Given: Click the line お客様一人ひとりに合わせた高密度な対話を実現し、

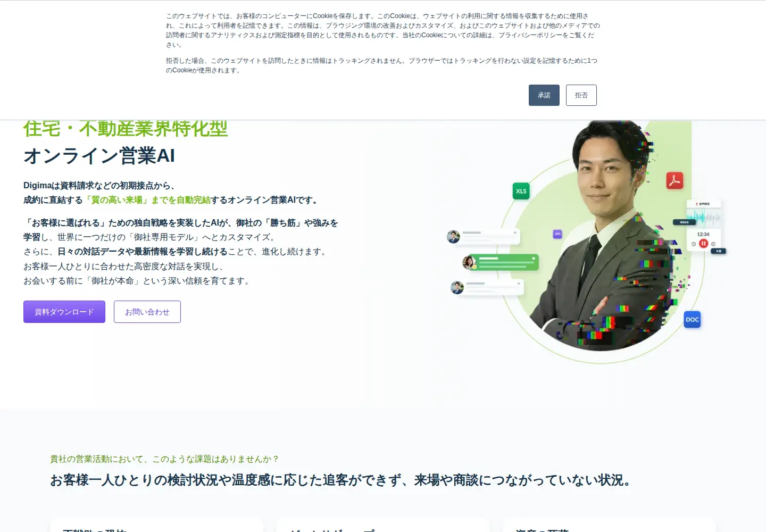Looking at the screenshot, I should [x=124, y=266].
